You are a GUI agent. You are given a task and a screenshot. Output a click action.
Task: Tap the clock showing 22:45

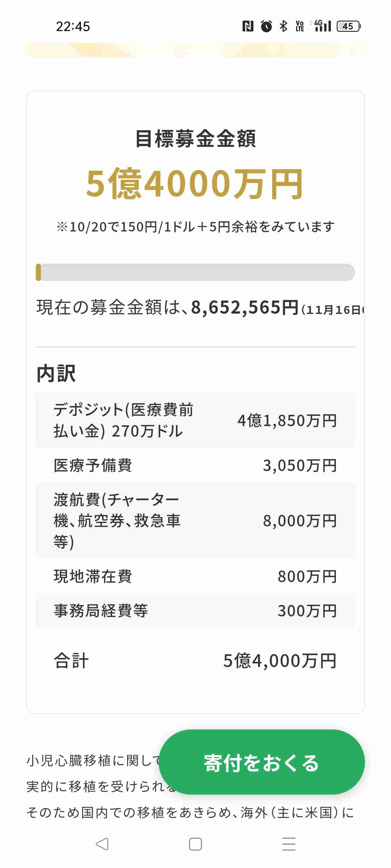[x=73, y=26]
